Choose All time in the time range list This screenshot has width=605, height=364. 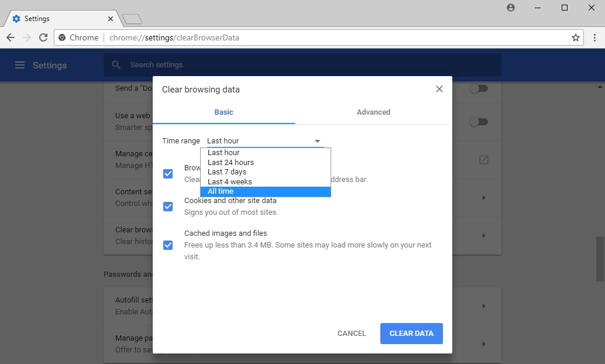pos(220,191)
